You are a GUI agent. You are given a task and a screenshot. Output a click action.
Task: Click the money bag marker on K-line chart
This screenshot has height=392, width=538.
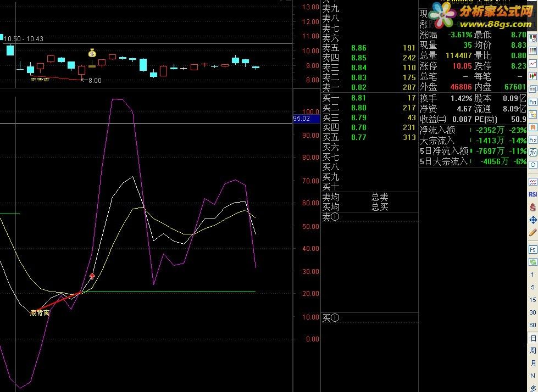(92, 53)
